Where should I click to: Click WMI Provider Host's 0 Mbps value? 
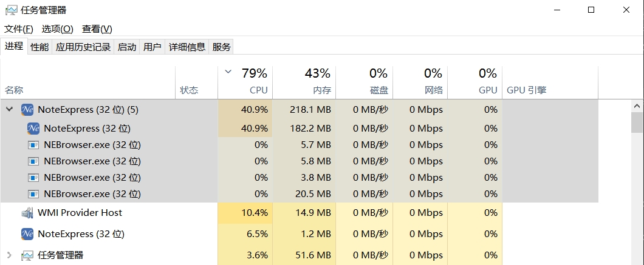tap(426, 212)
